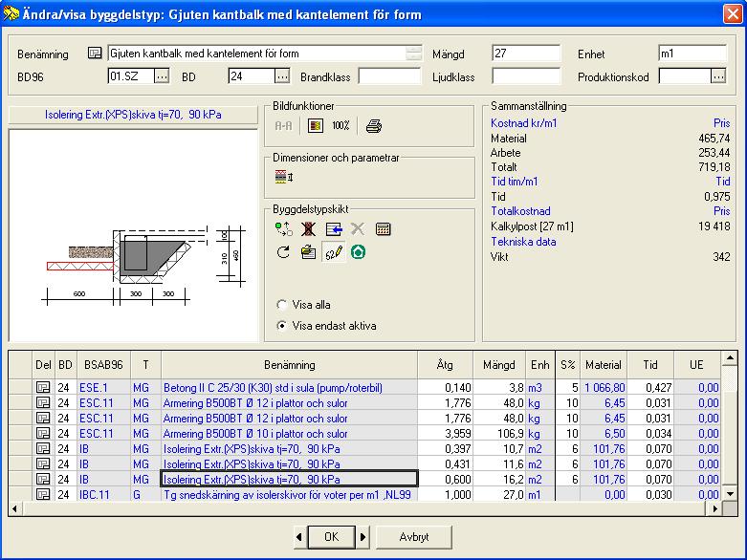Click the circular refresh arrow icon
This screenshot has height=560, width=747.
(283, 252)
